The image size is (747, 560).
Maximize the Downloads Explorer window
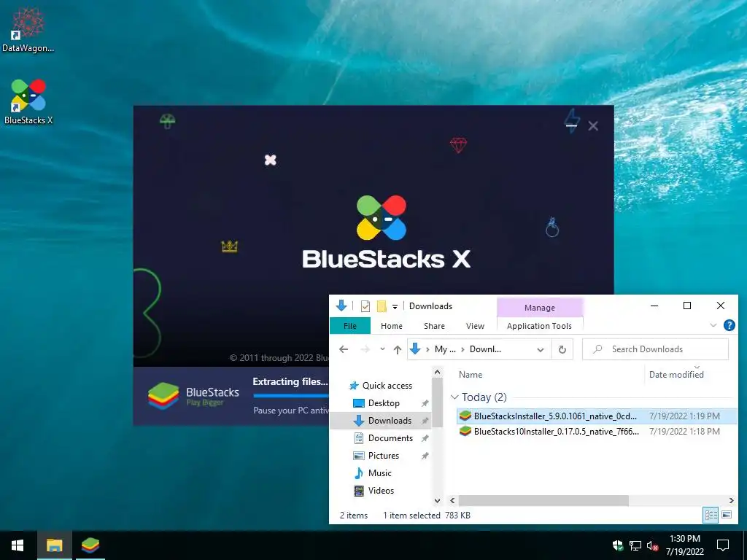point(687,306)
